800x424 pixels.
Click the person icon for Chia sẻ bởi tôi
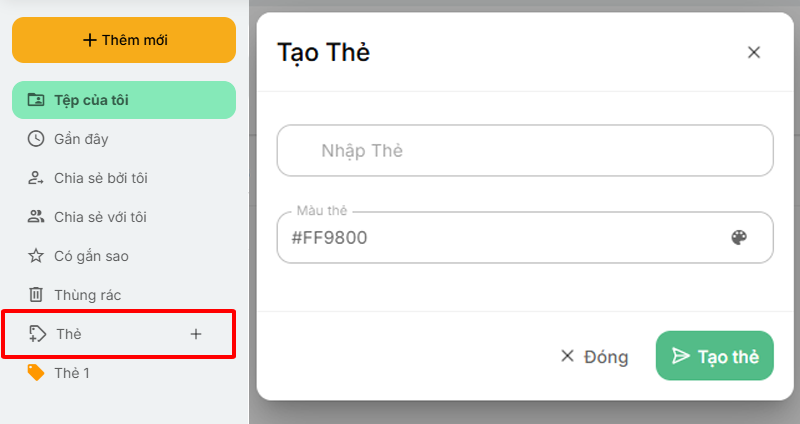click(x=36, y=178)
